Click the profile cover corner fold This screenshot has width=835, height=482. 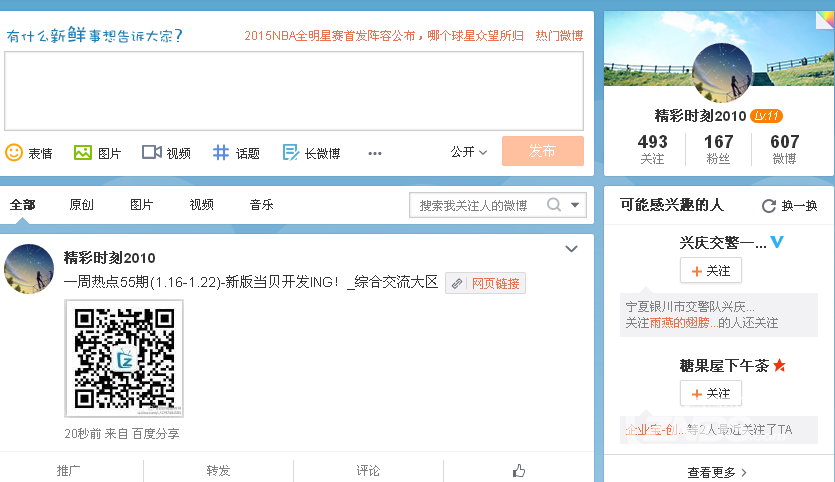pyautogui.click(x=825, y=20)
